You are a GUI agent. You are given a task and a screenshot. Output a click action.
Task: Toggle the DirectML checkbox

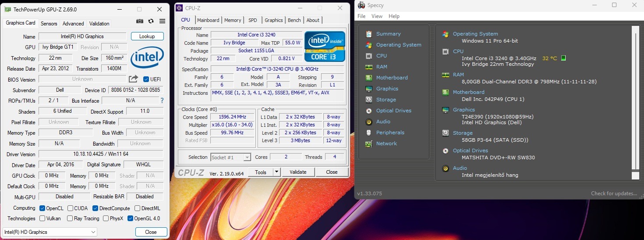point(137,208)
